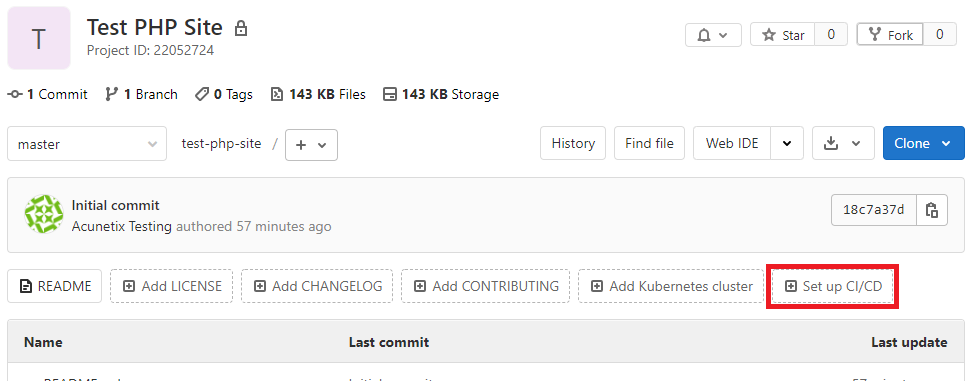Open the README file button
This screenshot has height=381, width=970.
click(x=55, y=286)
